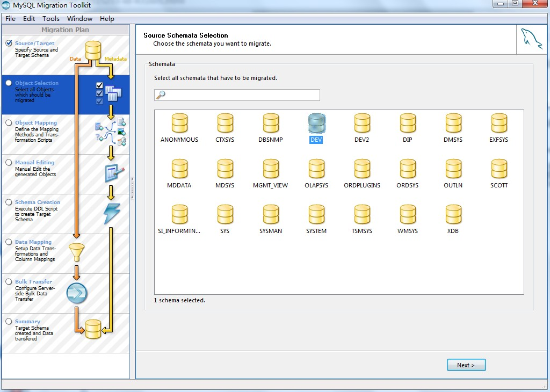The height and width of the screenshot is (392, 550).
Task: Select the DBSNMP schema icon
Action: click(x=271, y=123)
